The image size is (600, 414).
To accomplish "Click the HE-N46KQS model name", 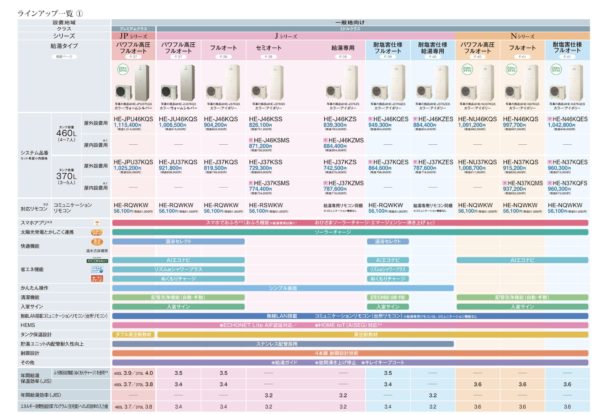I will click(x=520, y=119).
